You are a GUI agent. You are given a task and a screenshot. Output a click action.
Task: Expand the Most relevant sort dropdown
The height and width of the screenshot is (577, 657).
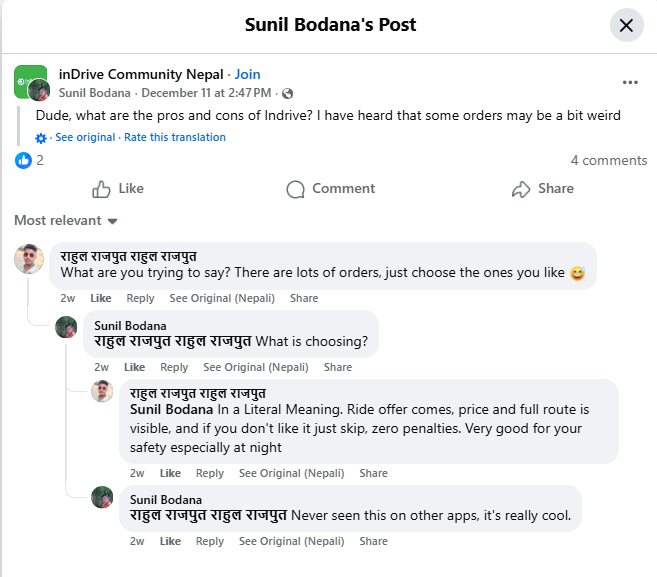66,220
